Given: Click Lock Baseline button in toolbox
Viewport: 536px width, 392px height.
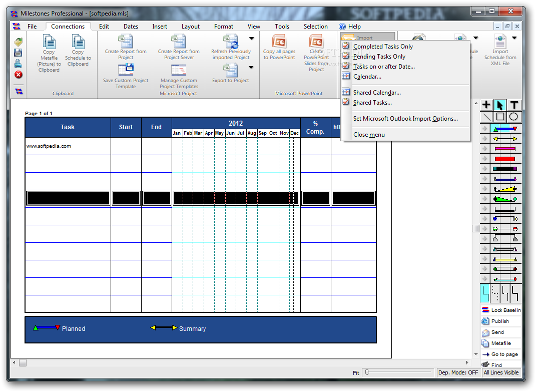Looking at the screenshot, I should (501, 310).
